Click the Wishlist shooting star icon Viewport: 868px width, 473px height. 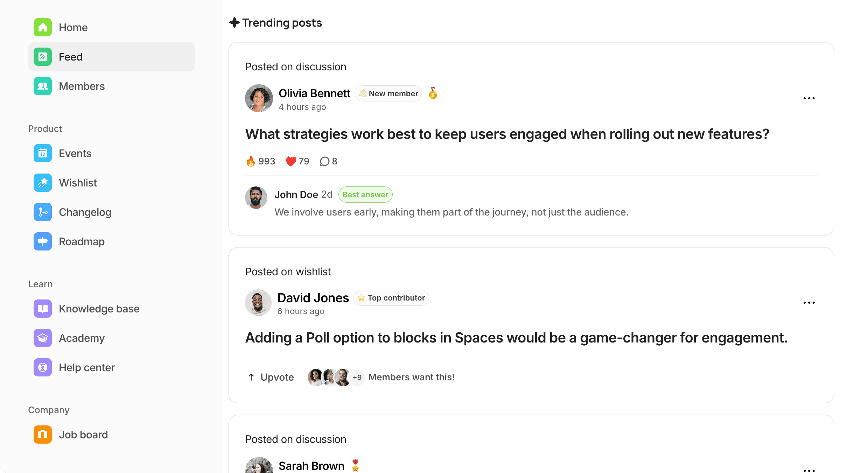(x=43, y=183)
